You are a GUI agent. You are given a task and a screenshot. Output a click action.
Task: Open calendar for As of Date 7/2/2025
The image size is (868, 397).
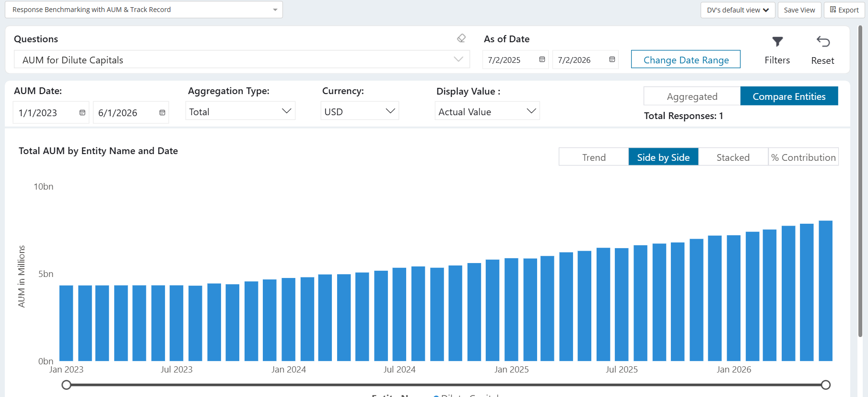point(542,60)
